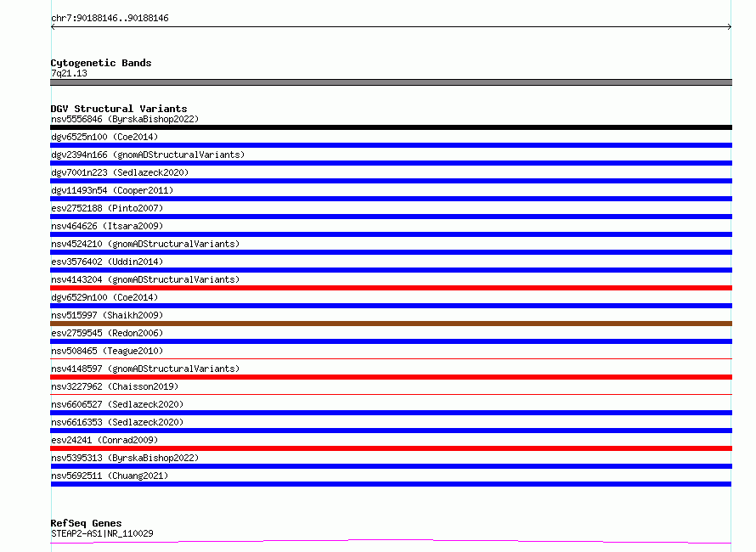Screen dimensions: 756x552
Task: Click the thin red line under nsv508465
Action: point(391,358)
